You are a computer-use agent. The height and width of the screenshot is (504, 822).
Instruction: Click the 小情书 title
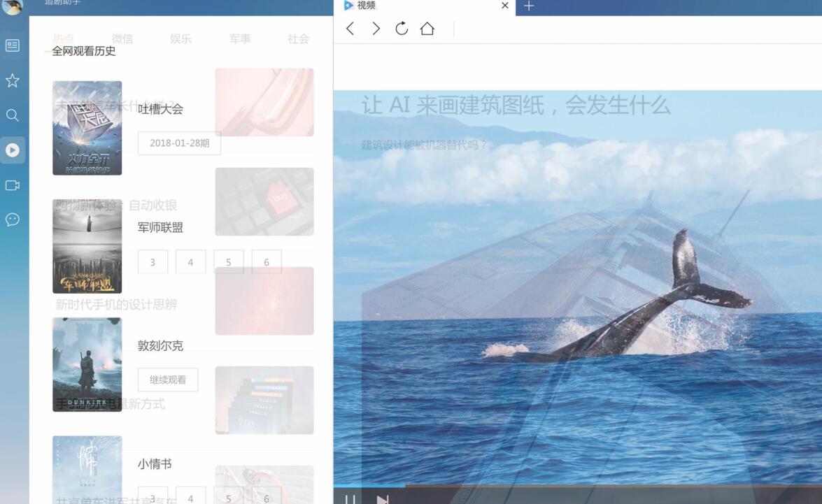155,464
